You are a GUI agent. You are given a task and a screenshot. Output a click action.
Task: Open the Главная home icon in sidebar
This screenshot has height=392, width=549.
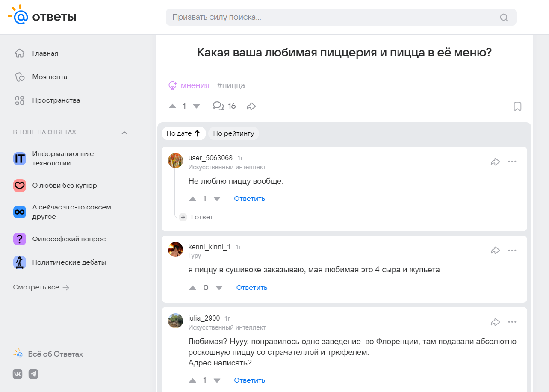[20, 53]
